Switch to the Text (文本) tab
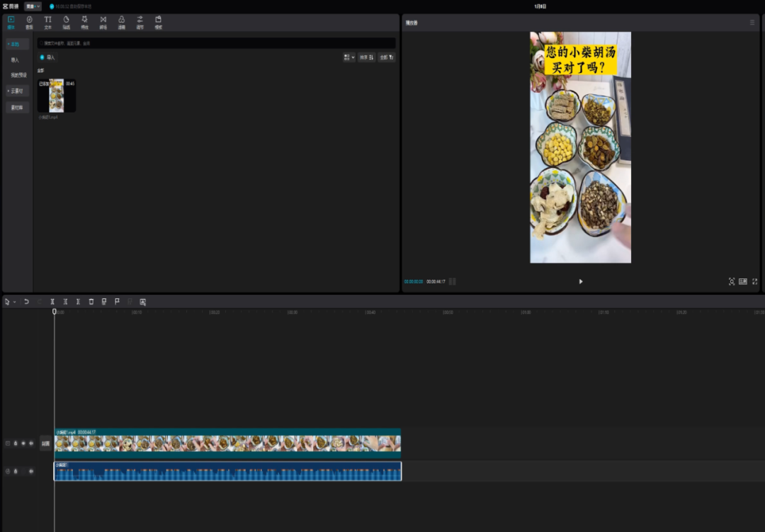Screen dimensions: 765x532 coord(47,22)
